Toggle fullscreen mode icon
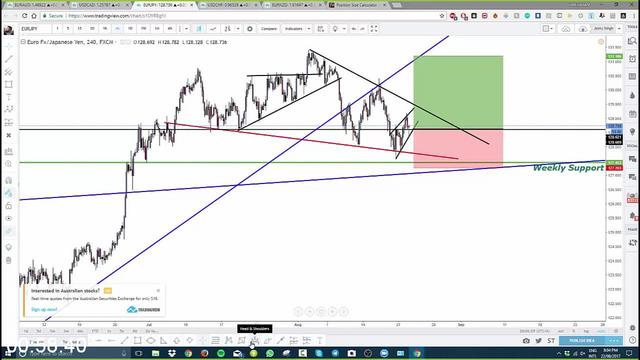This screenshot has width=640, height=360. [374, 29]
